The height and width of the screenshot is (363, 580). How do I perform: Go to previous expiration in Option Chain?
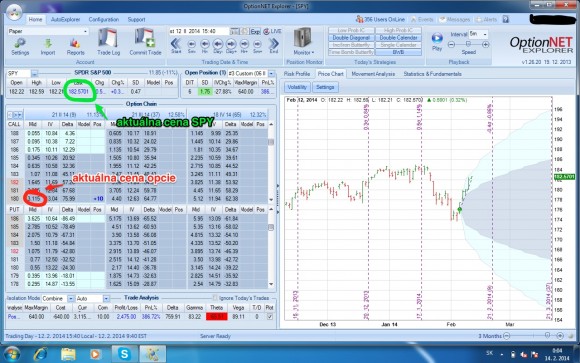[x=10, y=115]
